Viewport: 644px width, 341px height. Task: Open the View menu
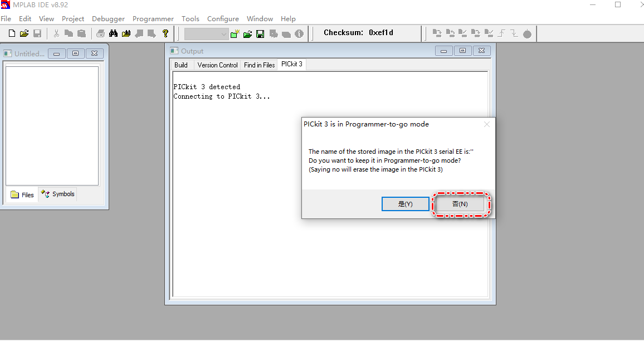46,18
